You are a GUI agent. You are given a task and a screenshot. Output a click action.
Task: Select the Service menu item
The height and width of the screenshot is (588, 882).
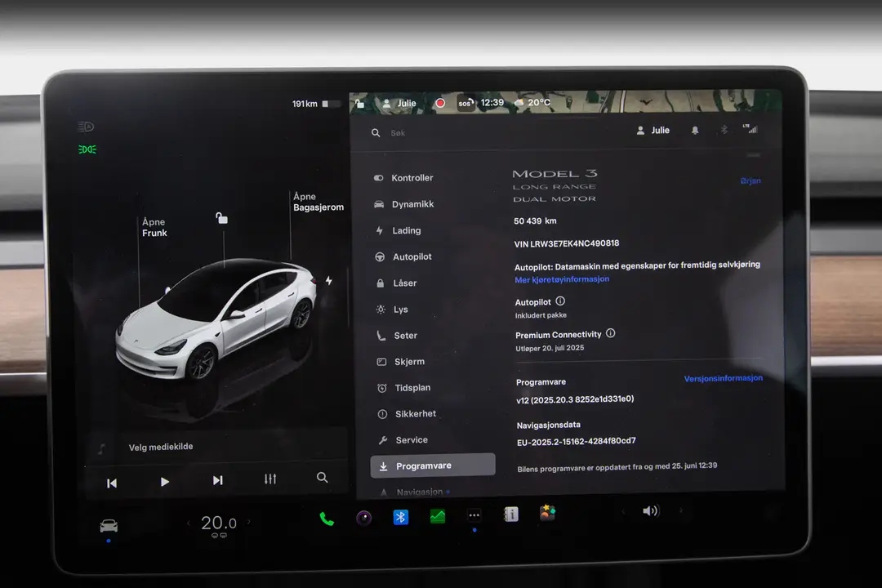403,440
